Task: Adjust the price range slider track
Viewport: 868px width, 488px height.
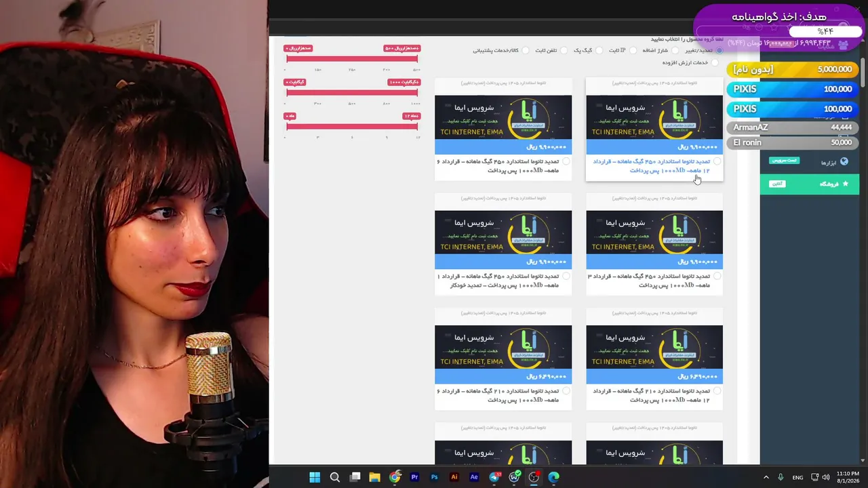Action: 351,58
